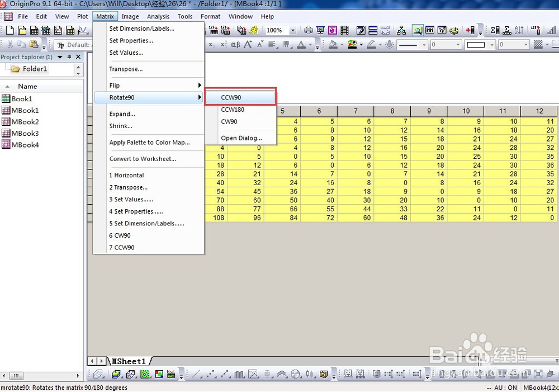Click Apply Palette to Color Map...
This screenshot has height=392, width=559.
click(149, 143)
